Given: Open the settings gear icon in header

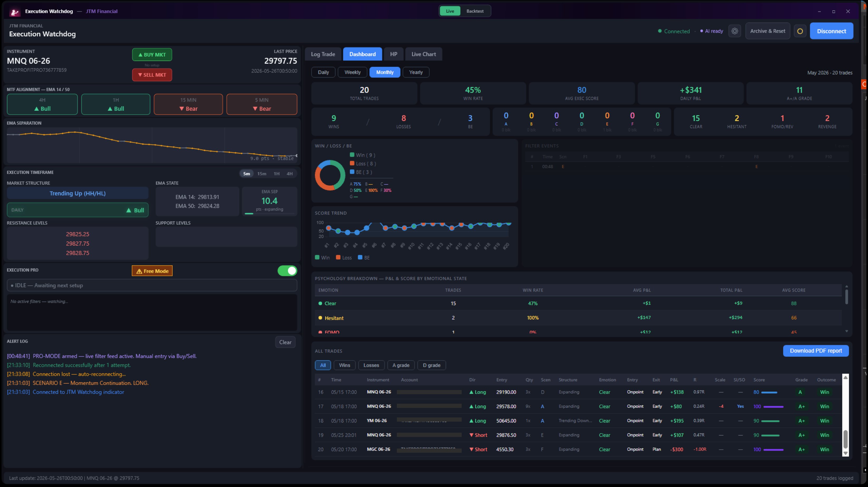Looking at the screenshot, I should click(x=735, y=31).
